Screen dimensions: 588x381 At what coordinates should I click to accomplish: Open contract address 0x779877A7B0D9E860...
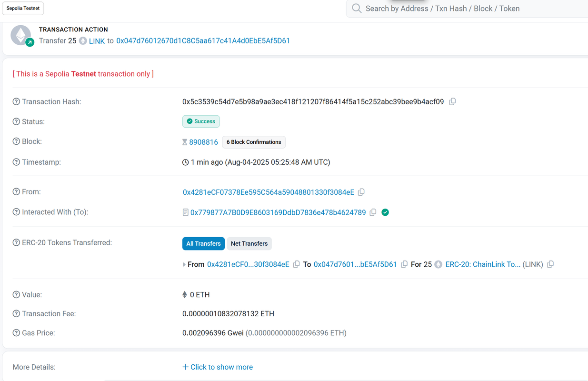278,212
